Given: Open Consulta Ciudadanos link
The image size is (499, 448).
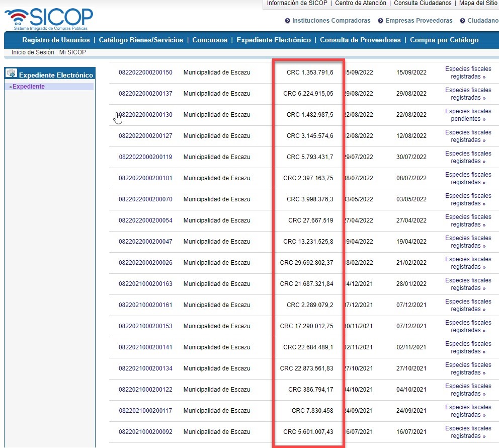Looking at the screenshot, I should pyautogui.click(x=423, y=3).
